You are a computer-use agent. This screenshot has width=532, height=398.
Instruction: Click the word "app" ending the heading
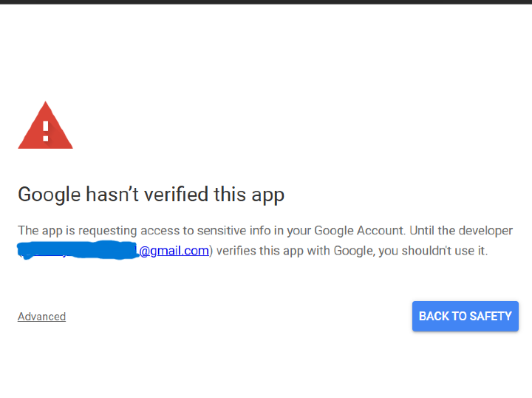267,195
